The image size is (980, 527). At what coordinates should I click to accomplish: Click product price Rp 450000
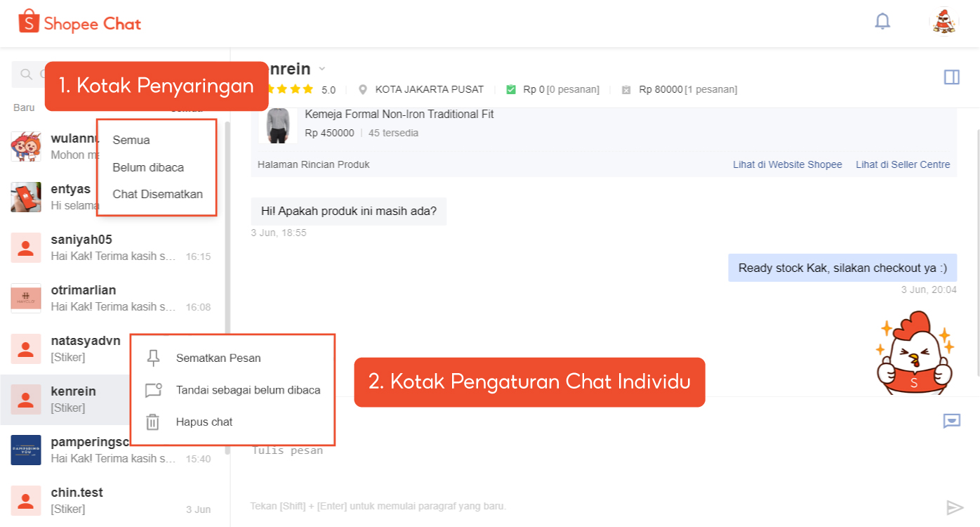click(329, 133)
